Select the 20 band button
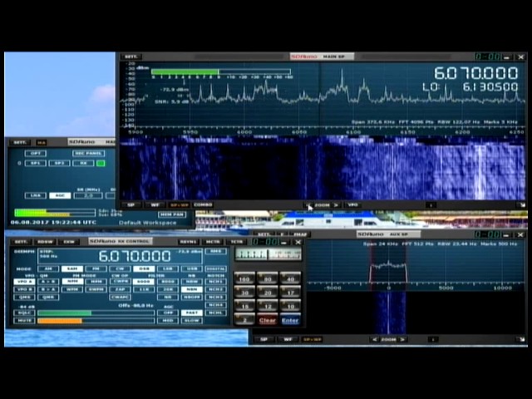 pyautogui.click(x=268, y=292)
